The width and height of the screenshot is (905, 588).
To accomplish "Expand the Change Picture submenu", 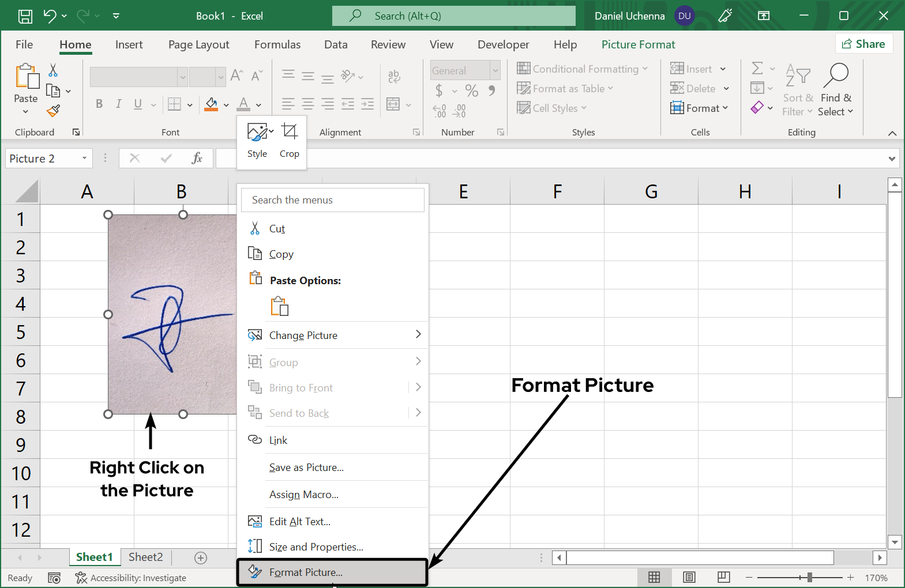I will pos(418,335).
